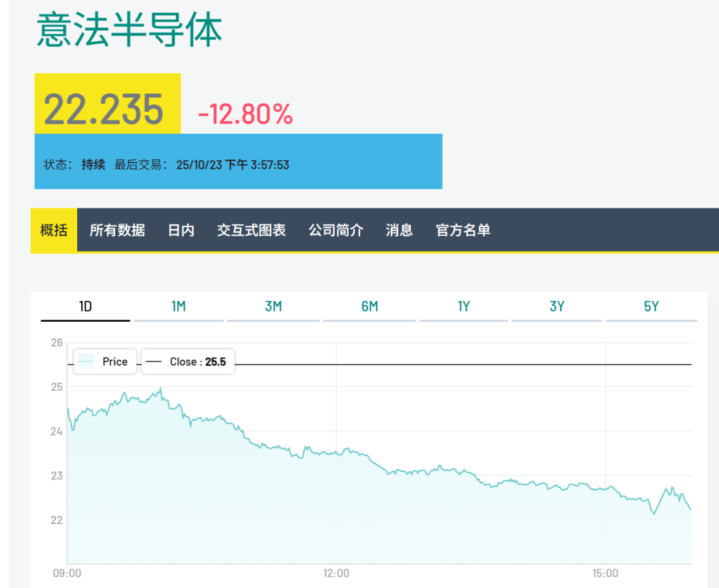Select the 1D chart range
The height and width of the screenshot is (588, 719).
tap(85, 306)
